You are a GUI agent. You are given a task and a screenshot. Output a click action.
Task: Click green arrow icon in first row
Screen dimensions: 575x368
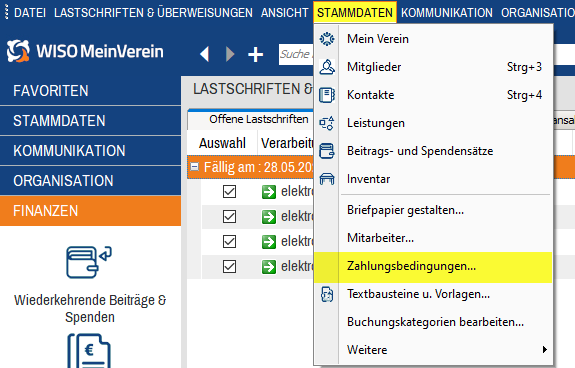click(269, 192)
